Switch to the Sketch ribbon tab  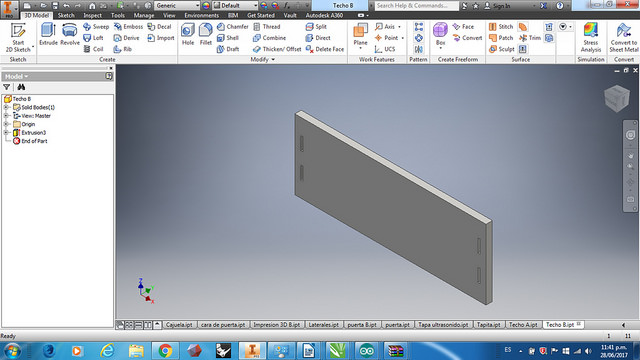(x=66, y=16)
